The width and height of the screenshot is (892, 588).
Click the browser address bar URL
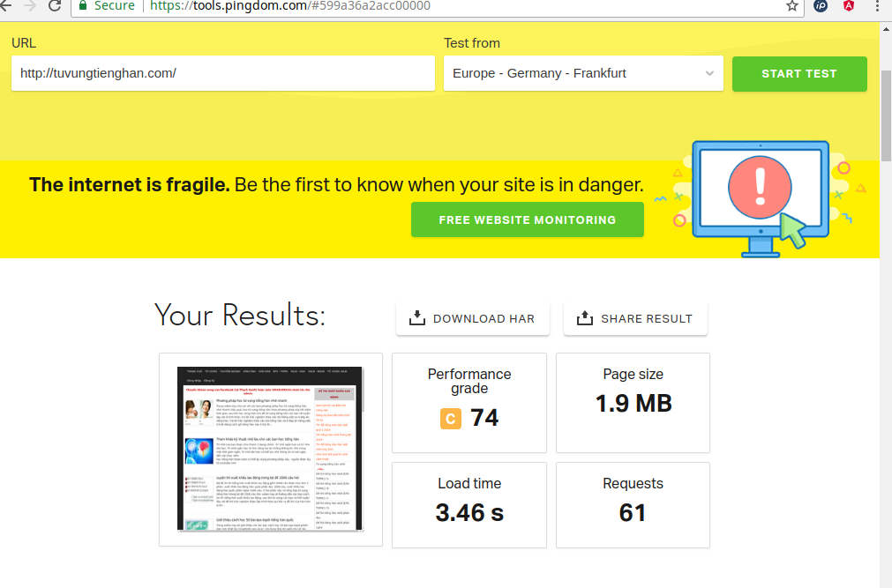[290, 5]
